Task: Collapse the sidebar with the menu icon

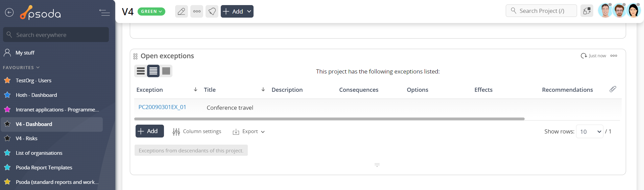Action: coord(104,13)
